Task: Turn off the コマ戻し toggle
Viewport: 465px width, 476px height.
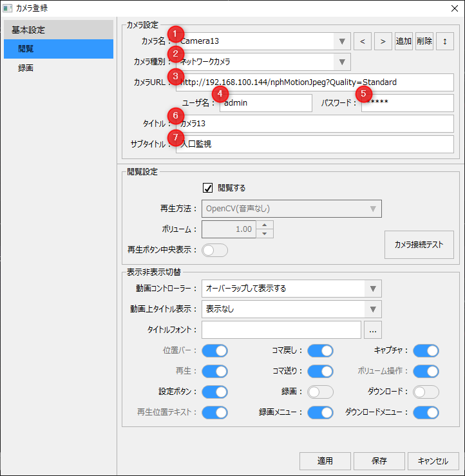Action: point(321,351)
